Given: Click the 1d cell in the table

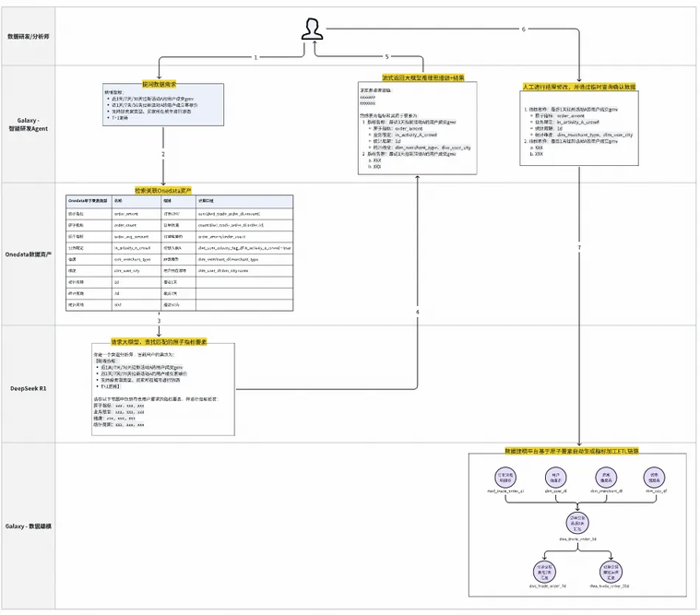Looking at the screenshot, I should [136, 282].
